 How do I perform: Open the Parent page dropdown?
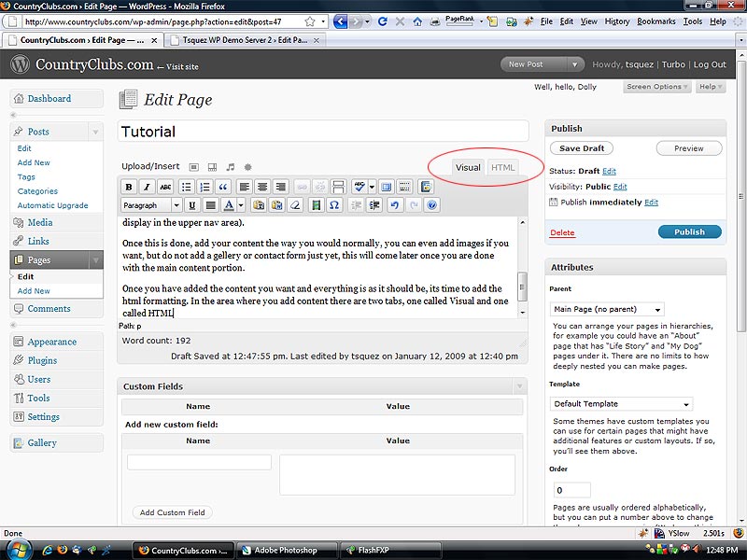click(607, 309)
